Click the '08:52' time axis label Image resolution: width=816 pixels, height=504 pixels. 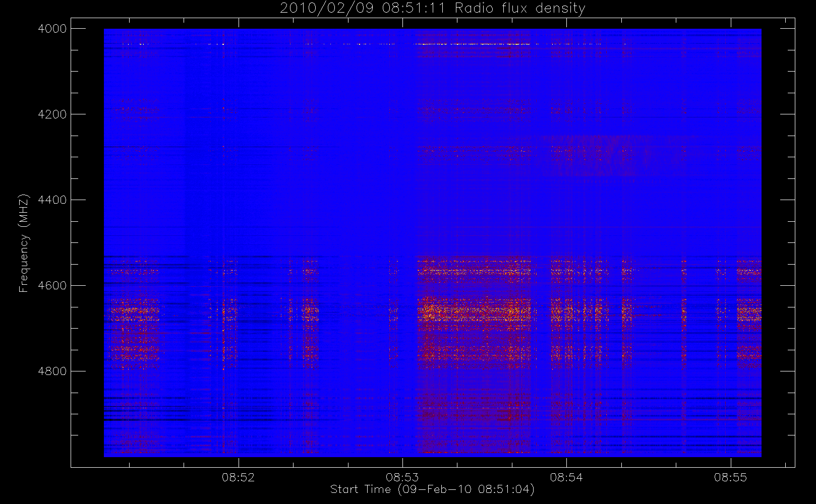(238, 477)
